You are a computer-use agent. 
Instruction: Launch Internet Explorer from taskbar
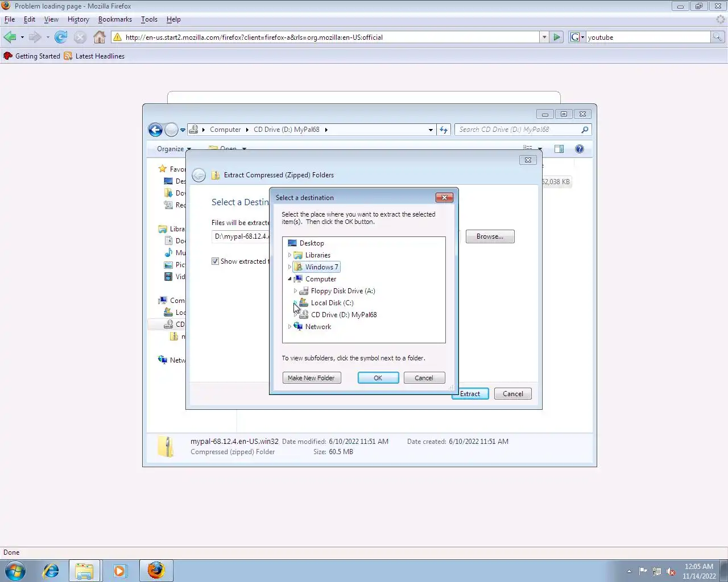click(x=51, y=571)
